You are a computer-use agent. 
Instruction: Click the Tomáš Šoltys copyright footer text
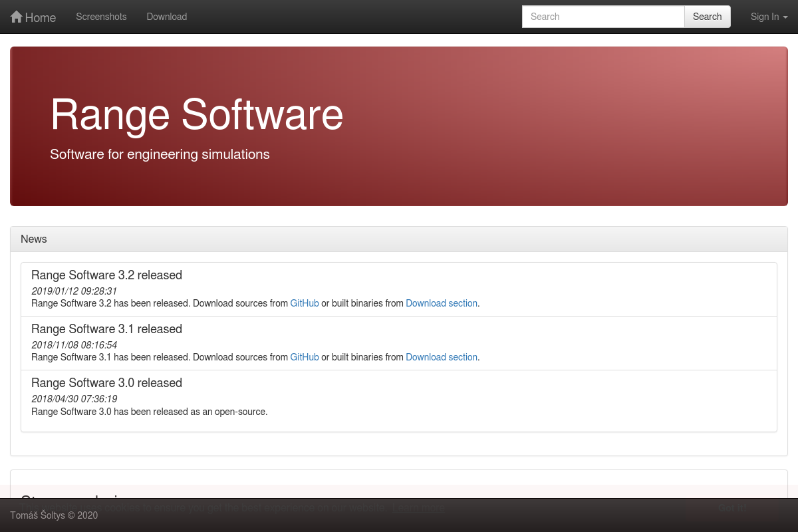[54, 515]
